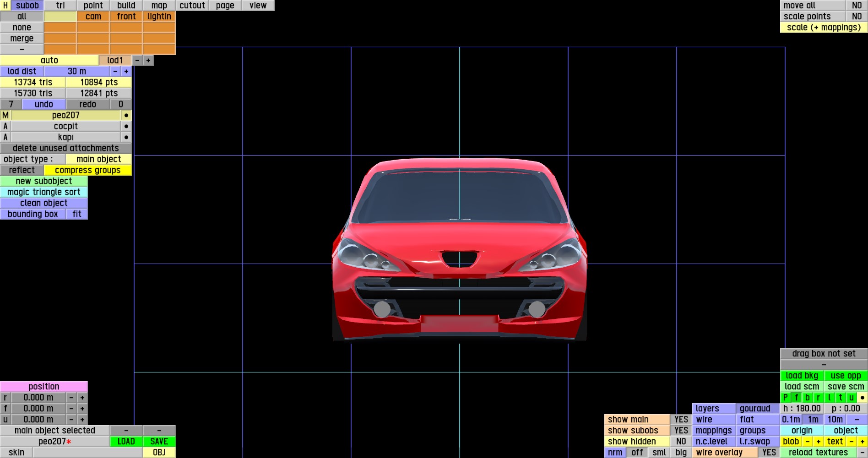Select the 'front' orange layer cell
The image size is (868, 458).
[x=126, y=16]
